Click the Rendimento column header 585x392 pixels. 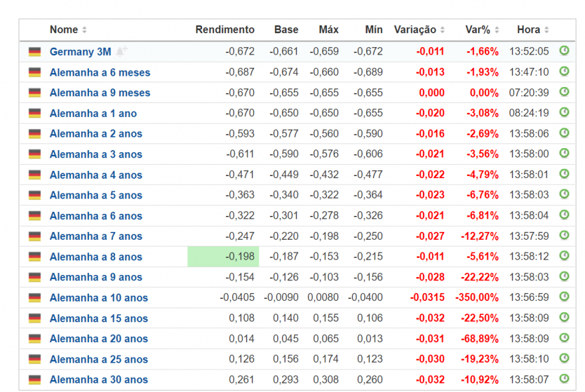[x=225, y=30]
